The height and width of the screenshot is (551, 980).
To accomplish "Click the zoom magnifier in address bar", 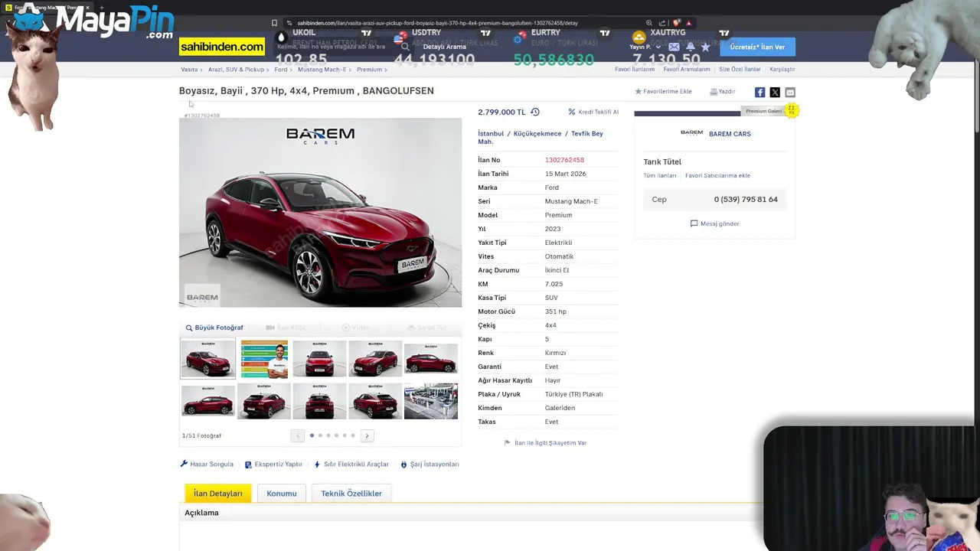I will (649, 23).
